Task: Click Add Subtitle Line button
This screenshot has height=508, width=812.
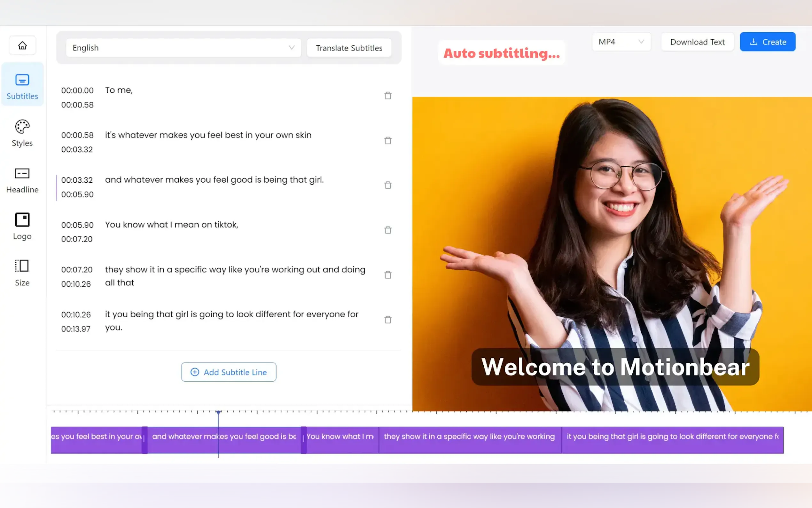Action: [x=229, y=372]
